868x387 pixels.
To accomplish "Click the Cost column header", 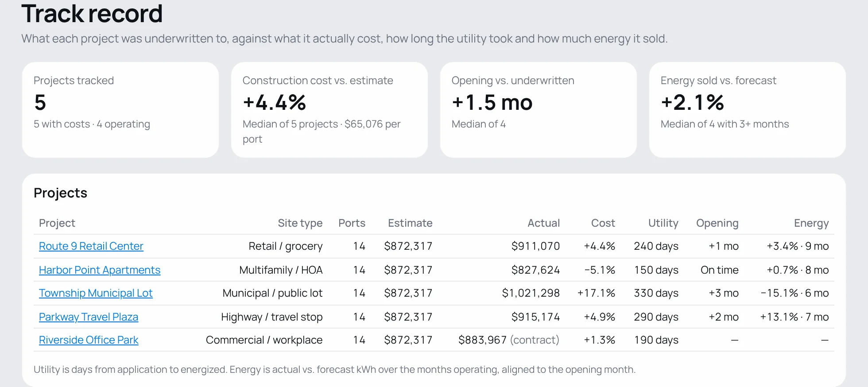I will [603, 223].
